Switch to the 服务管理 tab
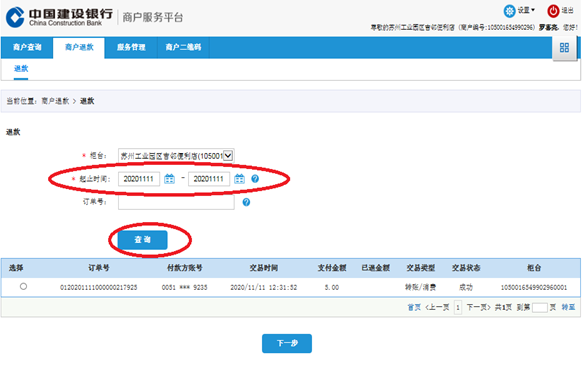This screenshot has height=367, width=584. pos(131,47)
